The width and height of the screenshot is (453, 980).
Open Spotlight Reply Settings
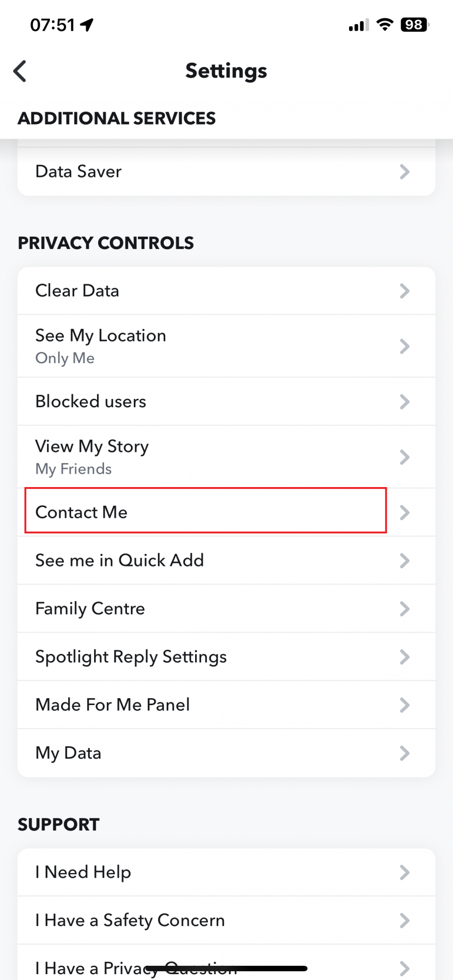[226, 657]
